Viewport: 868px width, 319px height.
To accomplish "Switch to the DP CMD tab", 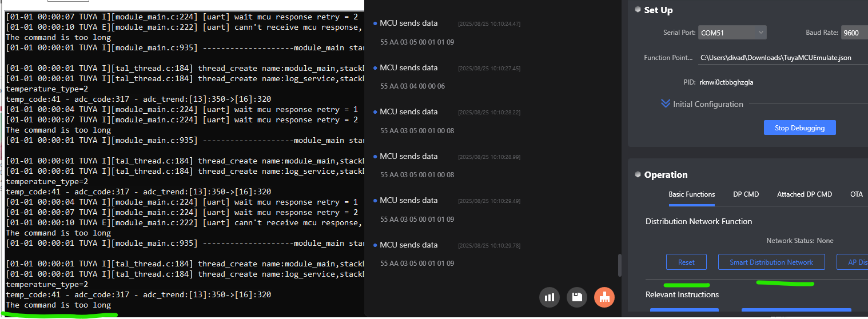I will coord(746,194).
